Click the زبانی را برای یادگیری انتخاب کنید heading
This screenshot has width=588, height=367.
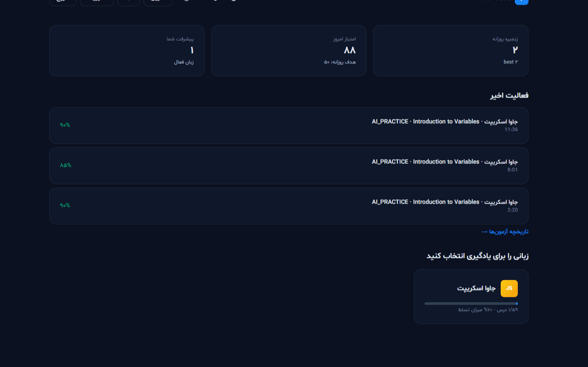tap(478, 256)
